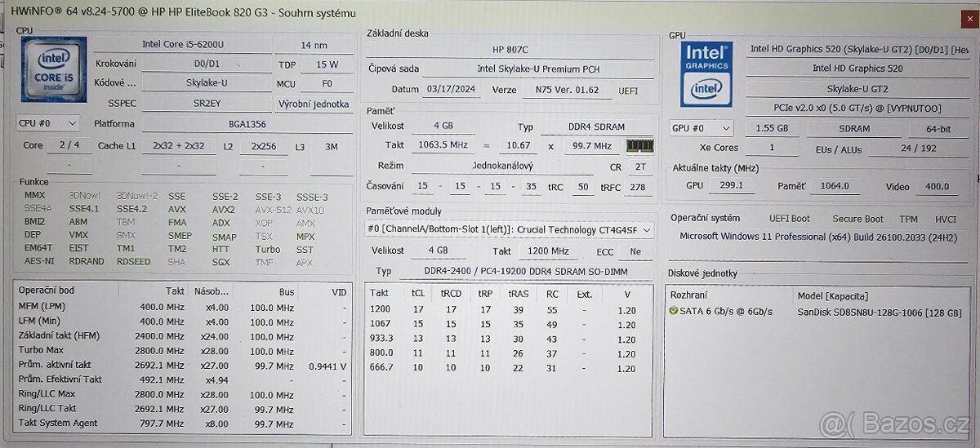The width and height of the screenshot is (980, 448).
Task: Click the HP 807C motherboard field
Action: click(510, 50)
